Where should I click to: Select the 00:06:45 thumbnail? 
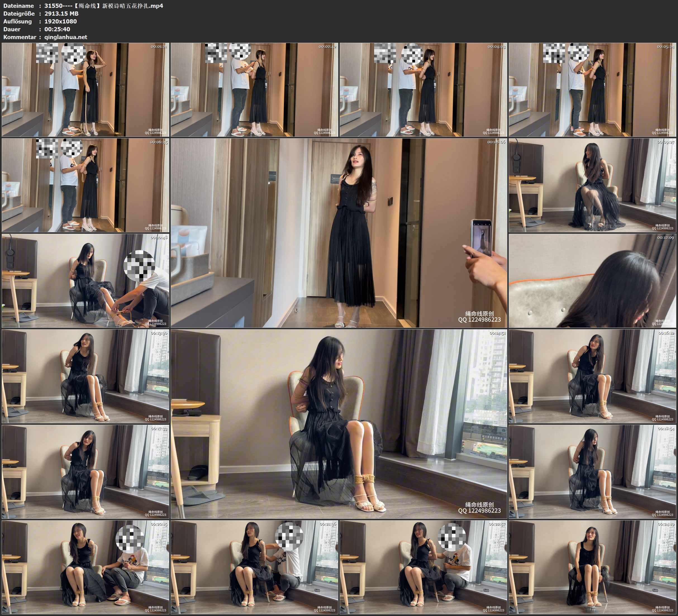(x=85, y=185)
